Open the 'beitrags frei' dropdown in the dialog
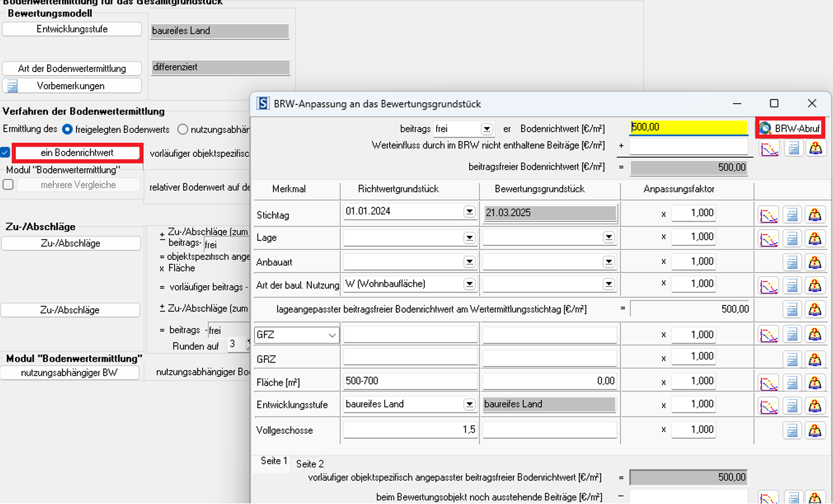This screenshot has height=504, width=833. [486, 129]
